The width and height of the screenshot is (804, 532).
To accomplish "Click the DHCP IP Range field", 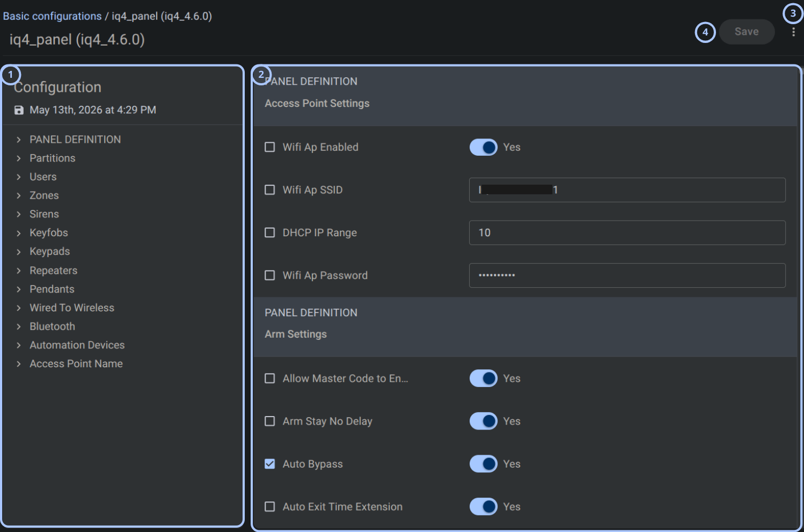I will tap(627, 232).
